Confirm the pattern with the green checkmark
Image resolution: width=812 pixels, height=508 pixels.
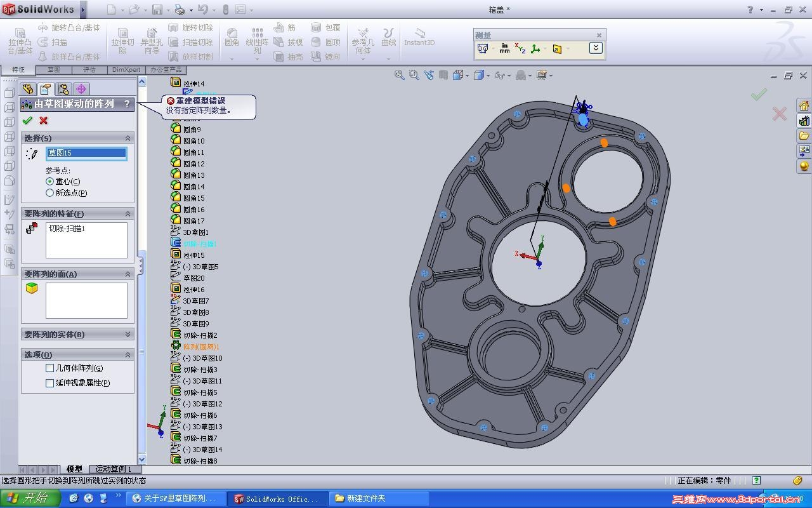point(27,121)
